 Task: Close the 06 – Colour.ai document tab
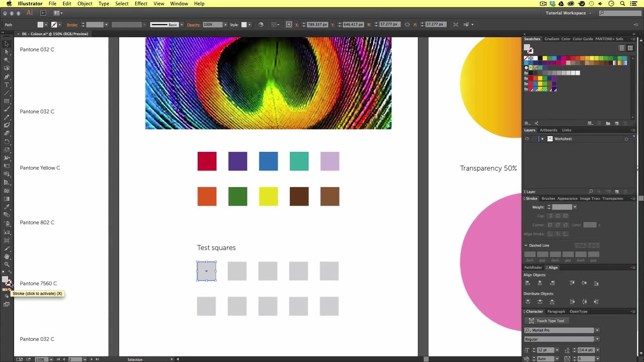pyautogui.click(x=18, y=34)
